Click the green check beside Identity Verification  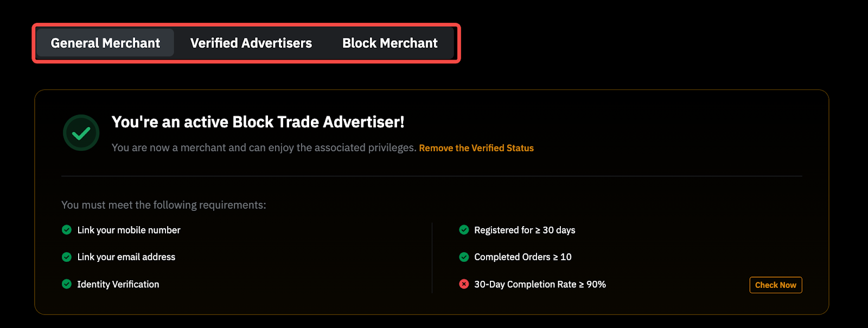[x=67, y=284]
